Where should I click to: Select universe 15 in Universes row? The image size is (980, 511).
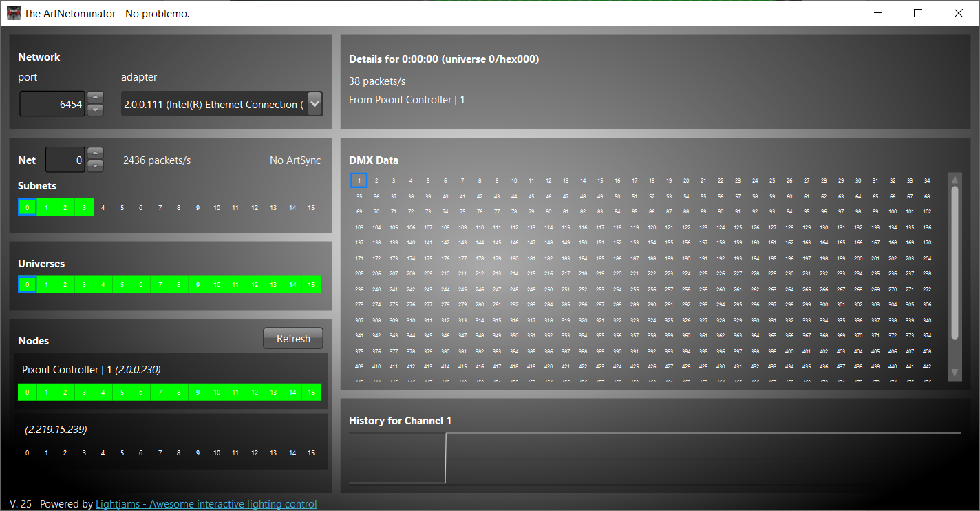[311, 285]
